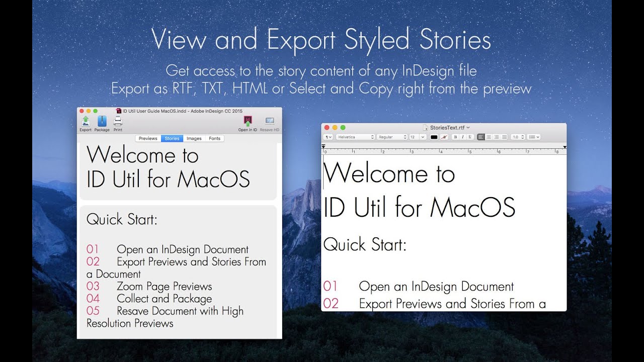This screenshot has height=362, width=644.
Task: Click '04 Collect and Package' line
Action: pyautogui.click(x=149, y=299)
